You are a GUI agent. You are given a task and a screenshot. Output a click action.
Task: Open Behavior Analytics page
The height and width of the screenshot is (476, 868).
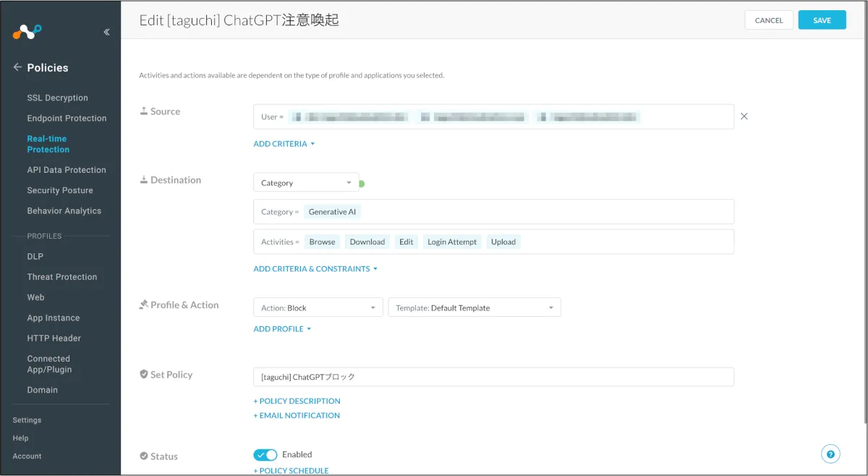(64, 211)
